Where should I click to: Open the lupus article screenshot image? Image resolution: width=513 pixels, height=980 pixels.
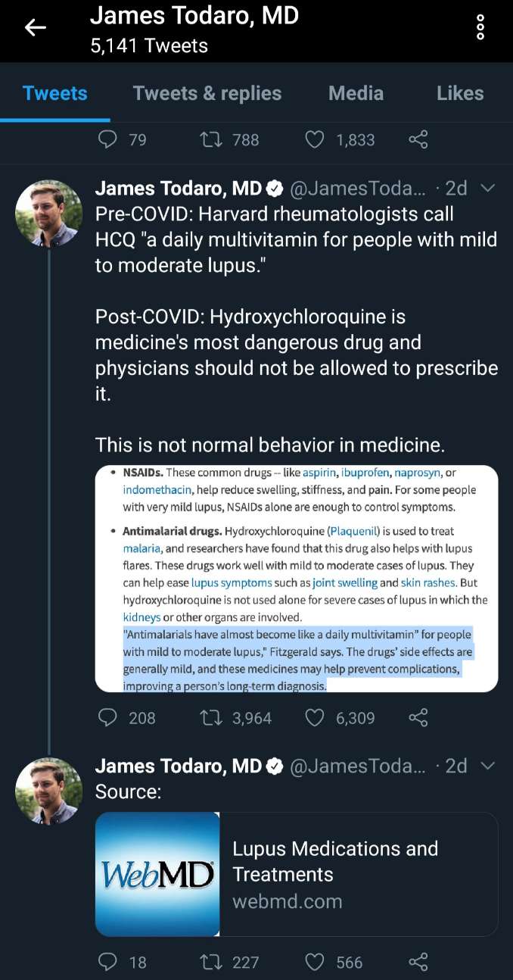pyautogui.click(x=297, y=579)
